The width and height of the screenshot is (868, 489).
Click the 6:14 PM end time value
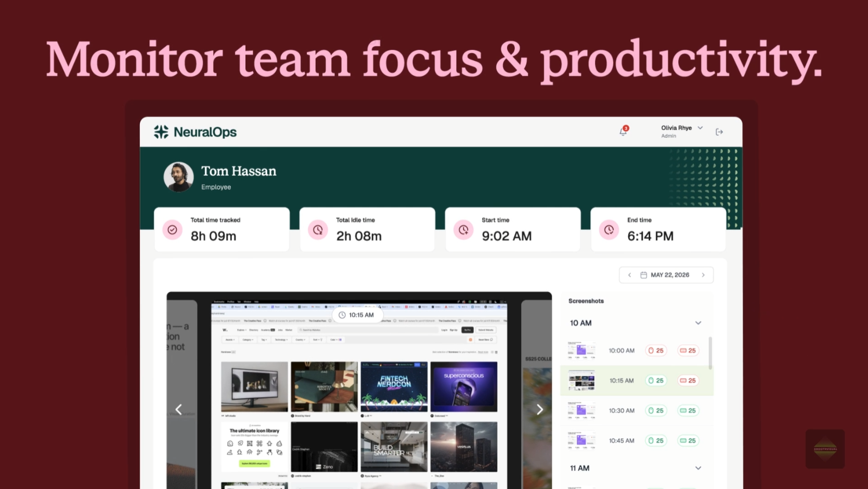pos(650,236)
